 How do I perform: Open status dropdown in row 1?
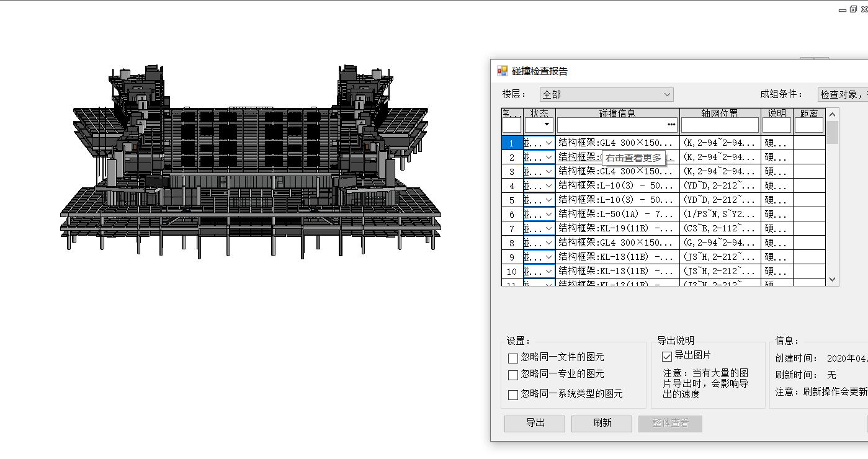(x=548, y=143)
